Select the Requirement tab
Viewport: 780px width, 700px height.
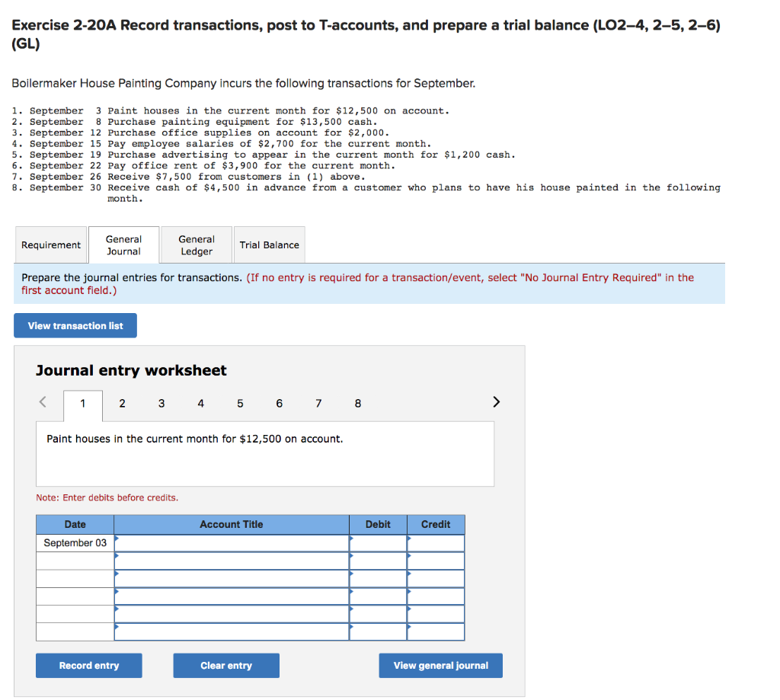[x=50, y=245]
